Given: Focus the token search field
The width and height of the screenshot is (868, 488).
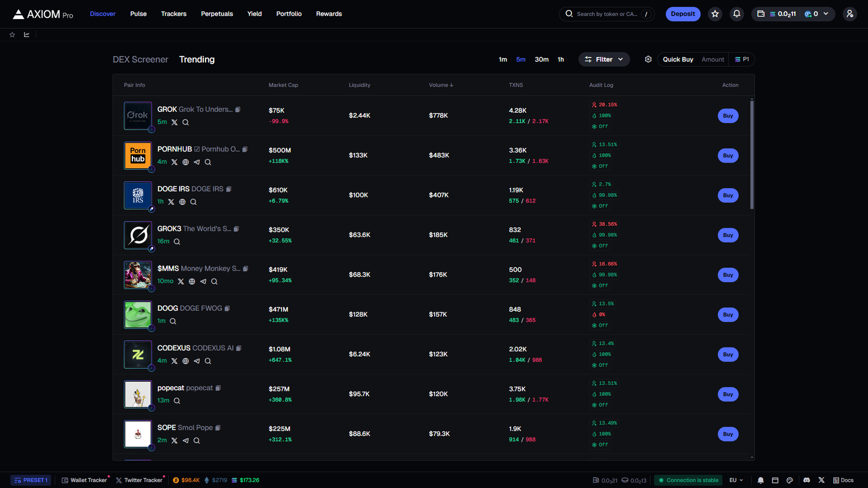Looking at the screenshot, I should (x=607, y=14).
